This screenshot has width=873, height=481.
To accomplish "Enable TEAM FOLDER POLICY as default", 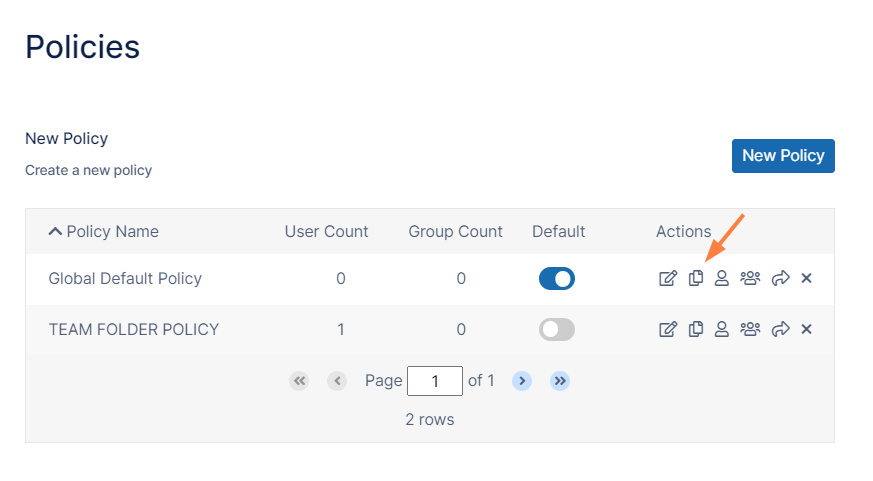I will click(557, 330).
